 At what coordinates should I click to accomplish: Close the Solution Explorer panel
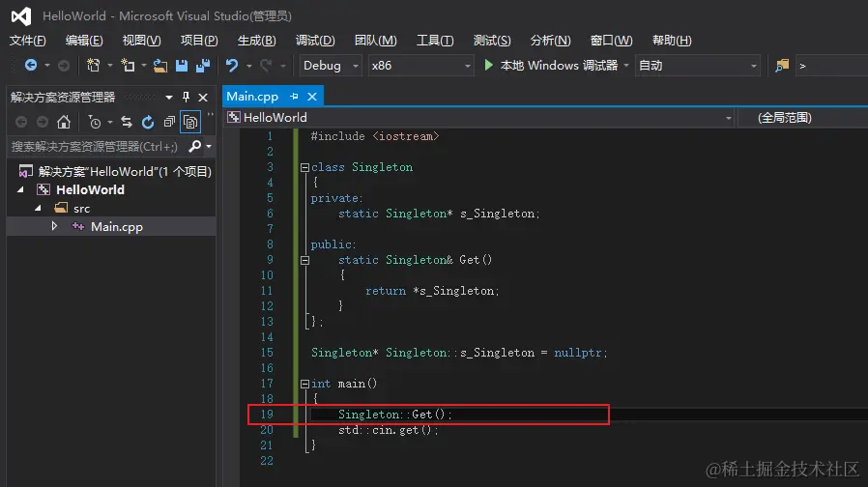tap(203, 98)
